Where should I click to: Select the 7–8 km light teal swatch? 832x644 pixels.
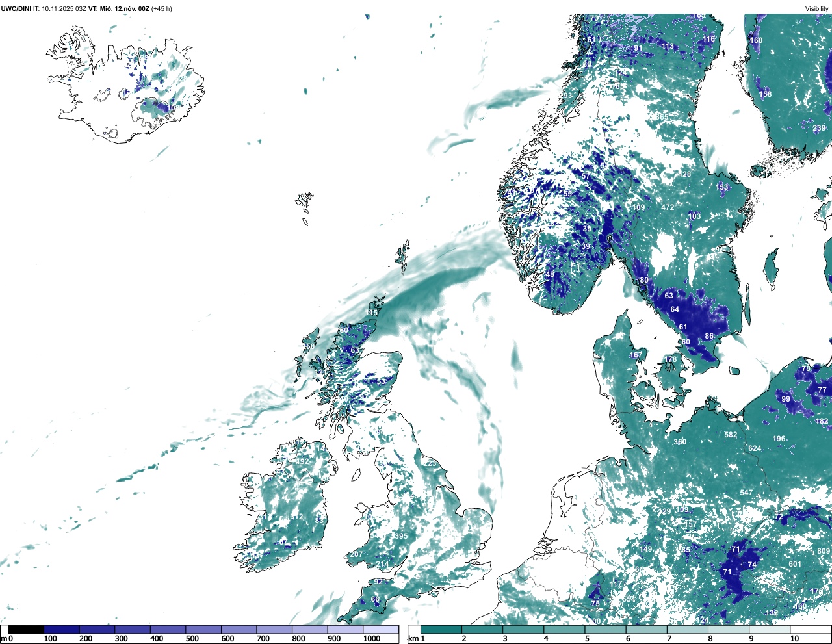(x=688, y=630)
